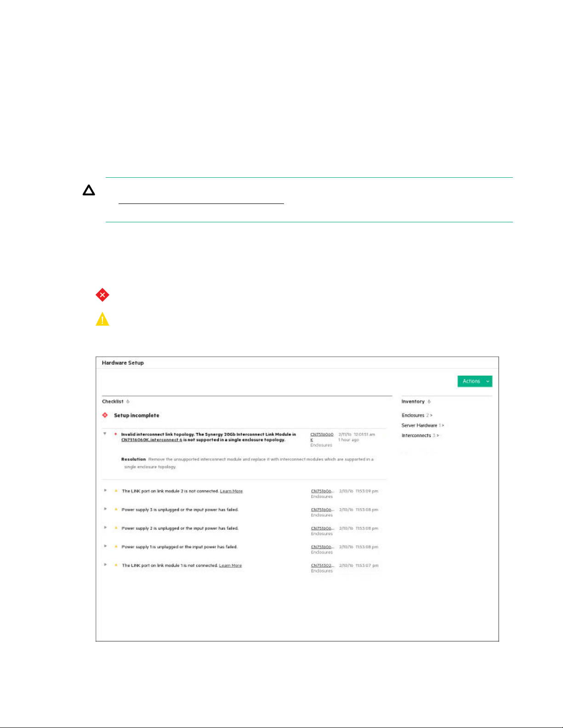Image resolution: width=563 pixels, height=728 pixels.
Task: Click warning icon for link module 2 alert
Action: coord(116,491)
